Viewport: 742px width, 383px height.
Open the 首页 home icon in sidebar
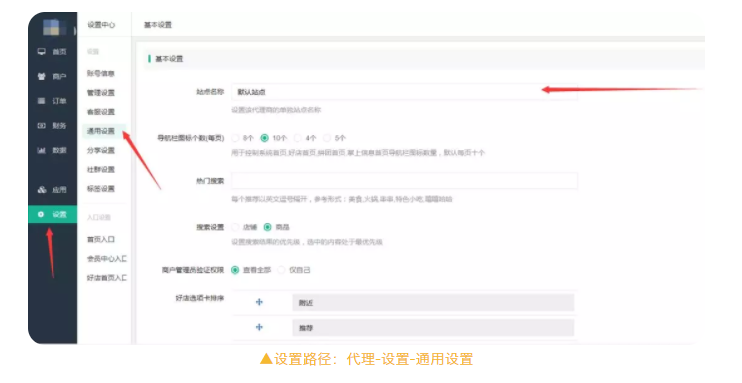(x=42, y=52)
